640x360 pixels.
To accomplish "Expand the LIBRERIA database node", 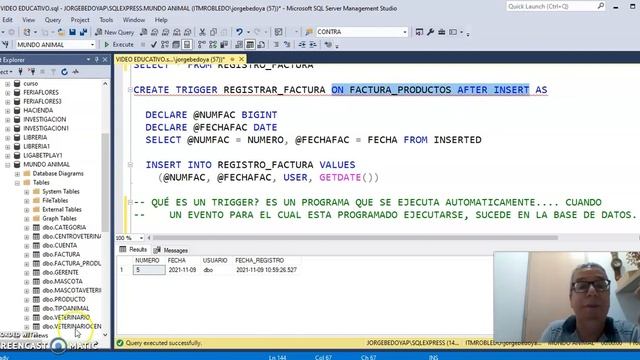I will click(x=7, y=138).
